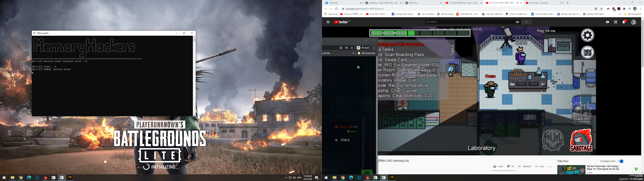This screenshot has height=181, width=644.
Task: Open the Dấu trang khác folder beside SeeSaw bookmark
Action: (633, 14)
